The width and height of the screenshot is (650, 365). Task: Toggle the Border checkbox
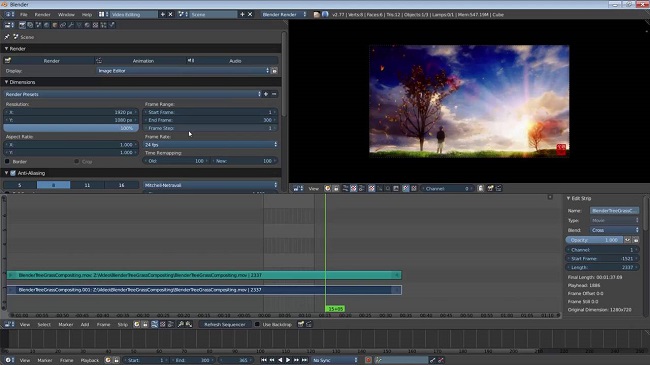tap(7, 161)
